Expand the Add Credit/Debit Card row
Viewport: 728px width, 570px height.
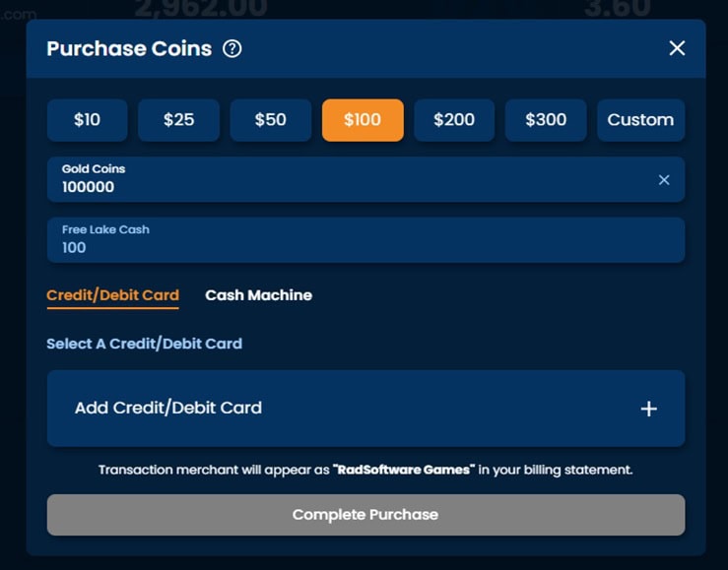[x=365, y=409]
